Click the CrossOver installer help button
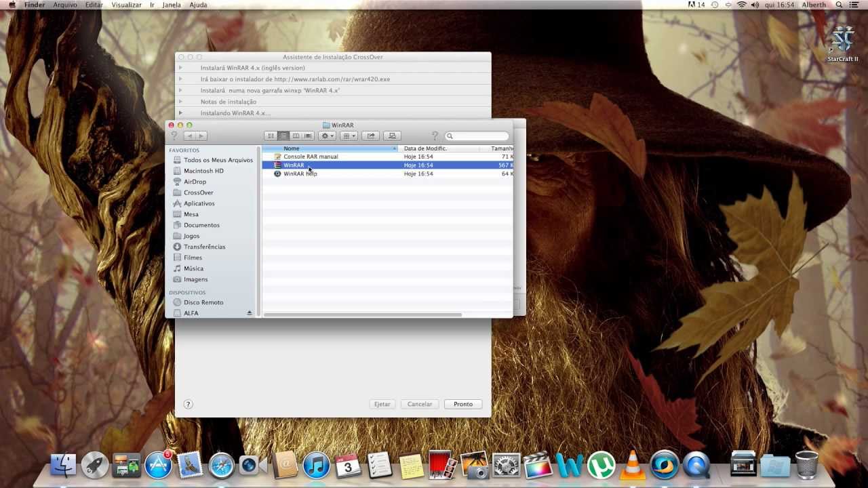Screen dimensions: 868x488 tap(188, 404)
